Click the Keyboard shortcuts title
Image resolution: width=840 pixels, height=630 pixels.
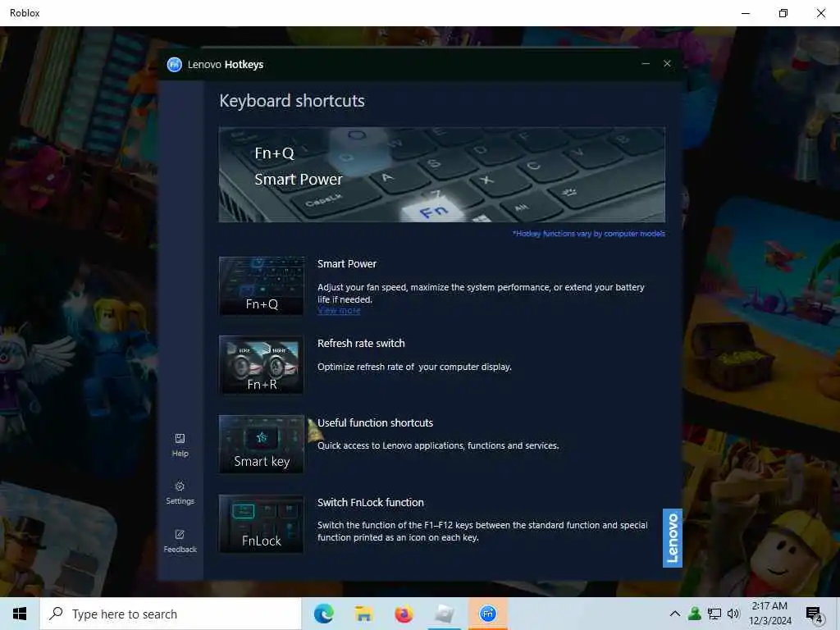tap(292, 101)
